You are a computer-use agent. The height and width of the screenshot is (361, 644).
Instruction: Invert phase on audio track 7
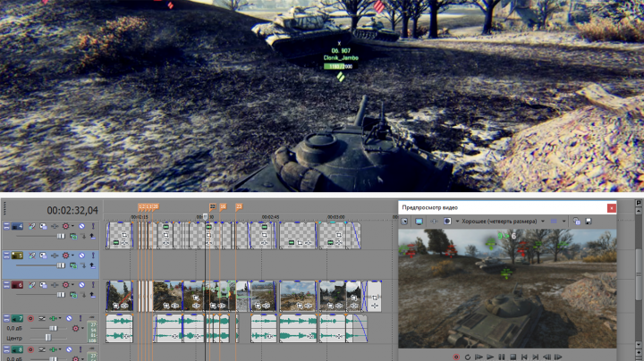pos(42,318)
